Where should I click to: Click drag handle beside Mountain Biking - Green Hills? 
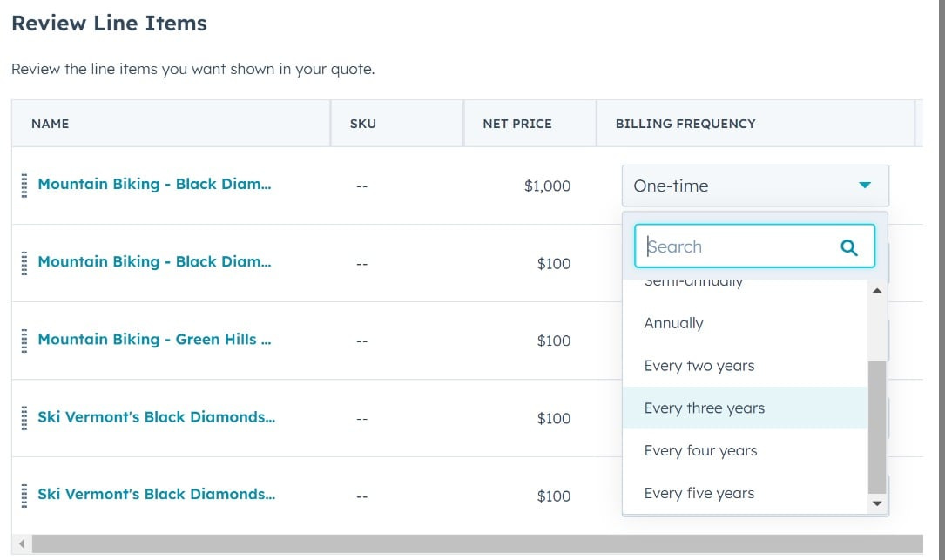24,341
